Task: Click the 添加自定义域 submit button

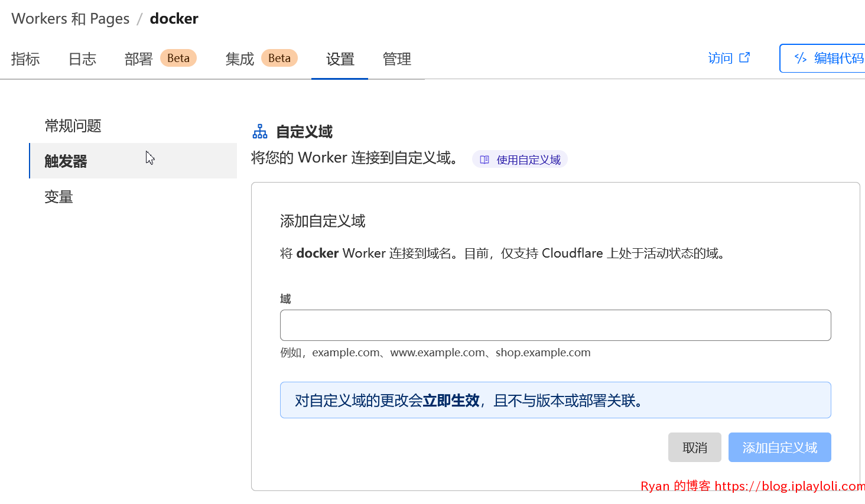Action: pyautogui.click(x=780, y=447)
